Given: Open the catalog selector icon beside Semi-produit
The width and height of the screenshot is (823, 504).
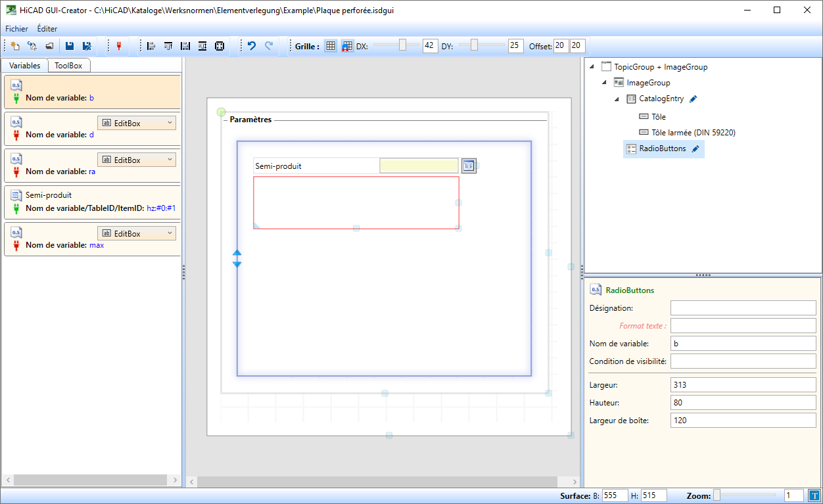Looking at the screenshot, I should point(468,166).
